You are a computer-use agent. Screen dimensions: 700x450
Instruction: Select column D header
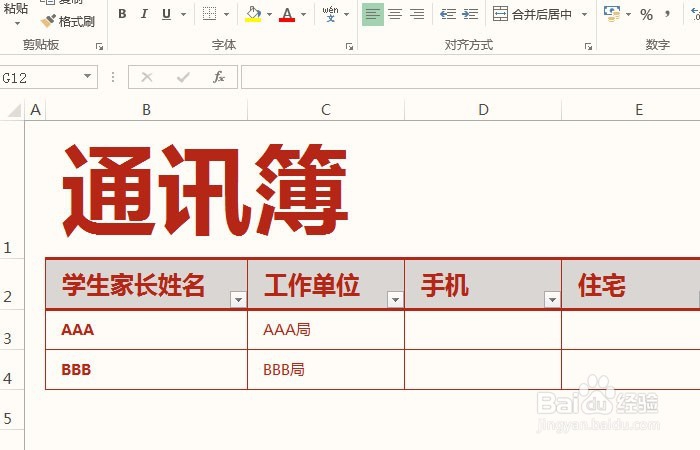coord(483,110)
